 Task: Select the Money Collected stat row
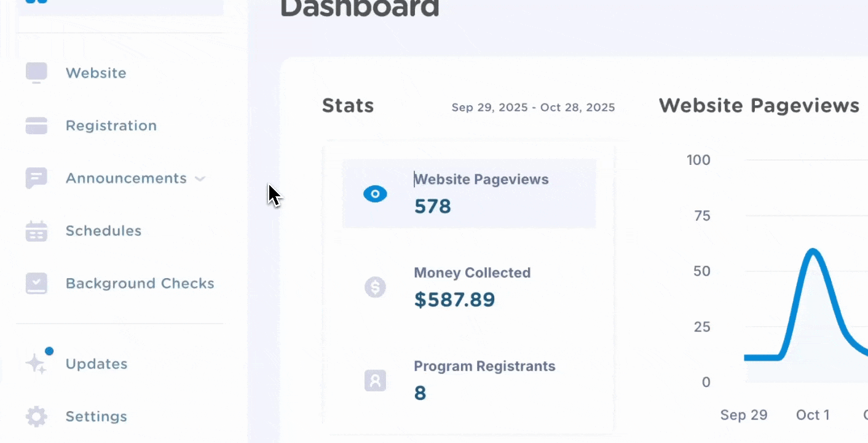[x=469, y=287]
